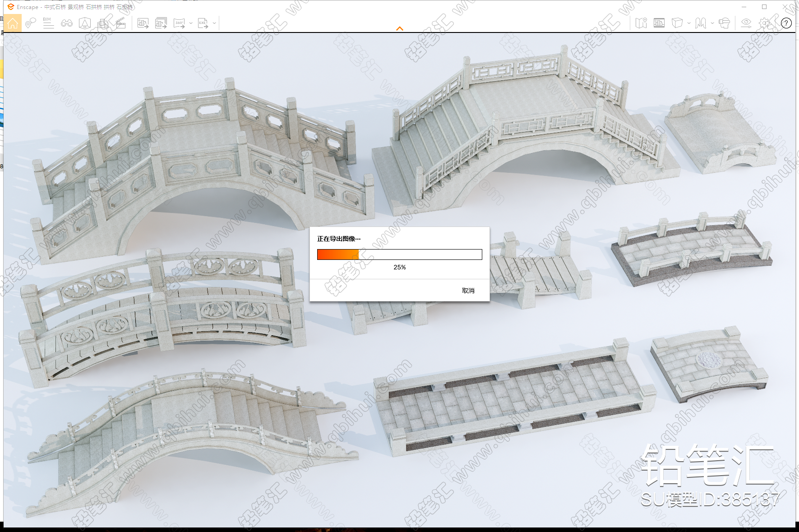Collapse toolbar with orange chevron
Viewport: 799px width, 532px height.
pos(400,28)
